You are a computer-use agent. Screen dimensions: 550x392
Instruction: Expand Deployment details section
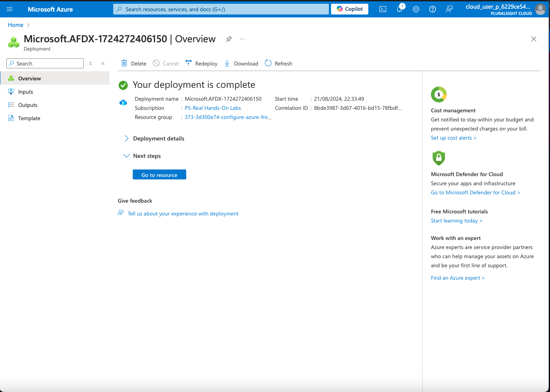tap(154, 138)
